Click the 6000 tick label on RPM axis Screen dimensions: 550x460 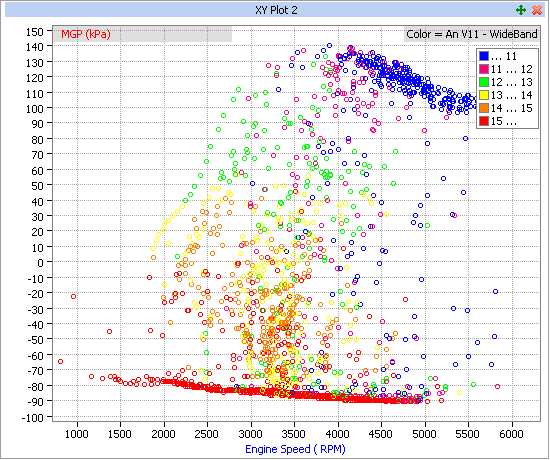pyautogui.click(x=512, y=434)
